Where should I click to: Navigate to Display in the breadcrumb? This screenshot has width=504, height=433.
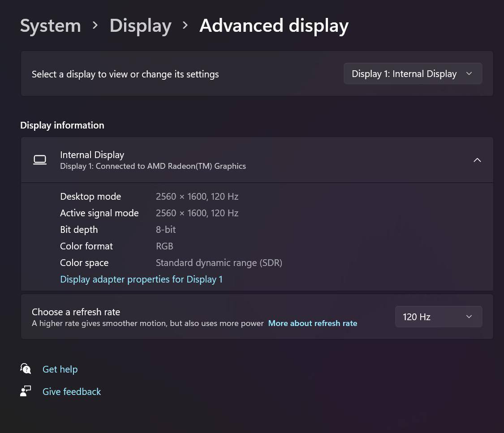click(140, 26)
